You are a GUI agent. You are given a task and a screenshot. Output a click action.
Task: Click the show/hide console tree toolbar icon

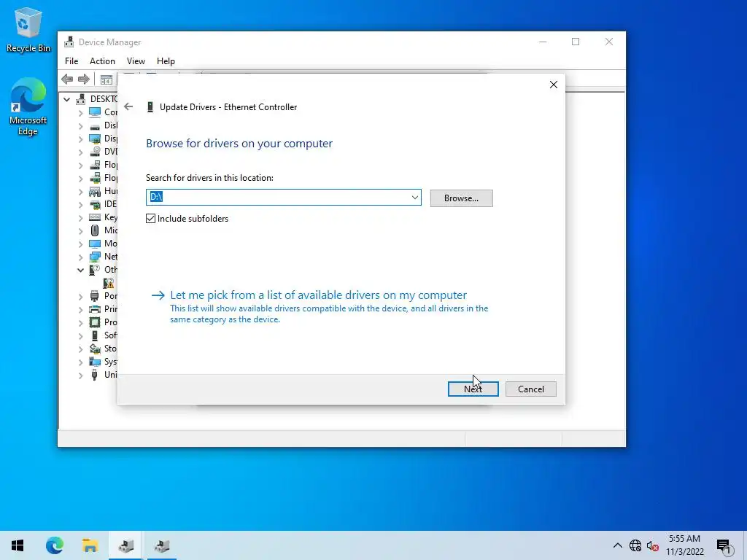click(107, 79)
